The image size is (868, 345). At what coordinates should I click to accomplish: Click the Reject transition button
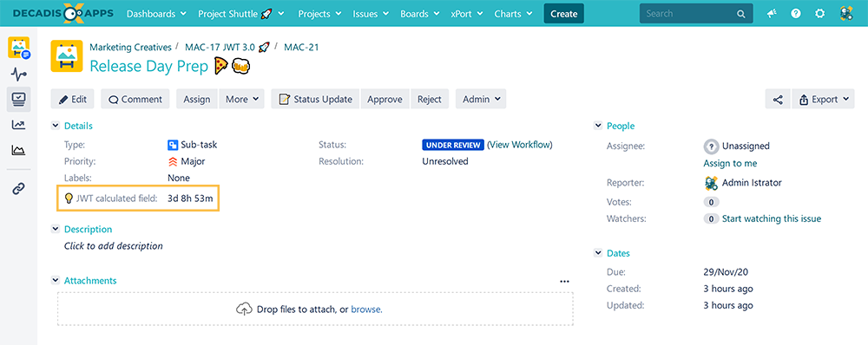click(x=430, y=100)
